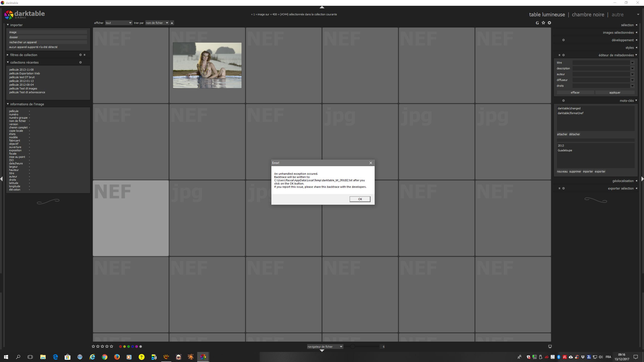644x362 pixels.
Task: Open the trier par 'nom de fichier' dropdown
Action: pos(157,23)
